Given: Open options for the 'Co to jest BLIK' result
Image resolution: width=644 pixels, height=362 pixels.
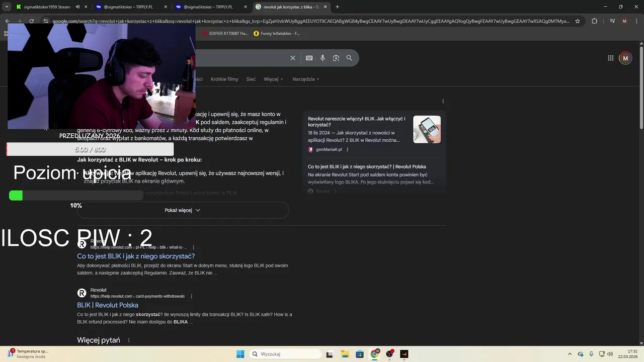Looking at the screenshot, I should (193, 247).
